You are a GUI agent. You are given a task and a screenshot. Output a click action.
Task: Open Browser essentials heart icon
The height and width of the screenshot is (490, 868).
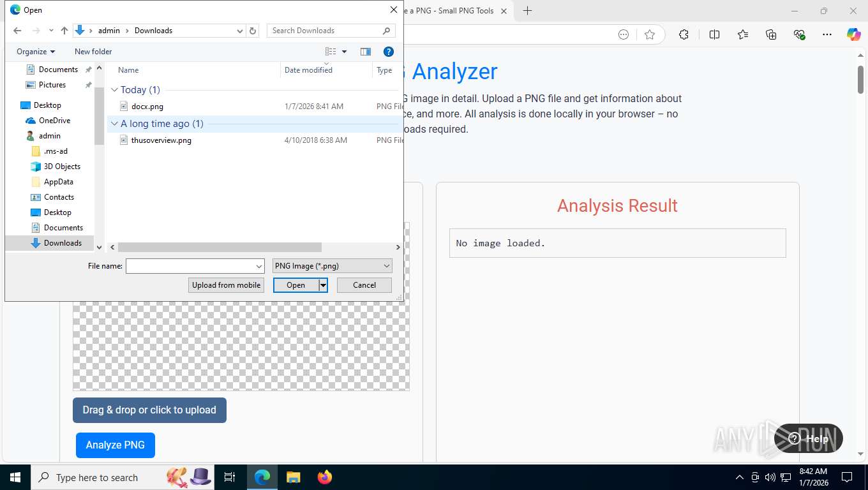click(x=799, y=34)
